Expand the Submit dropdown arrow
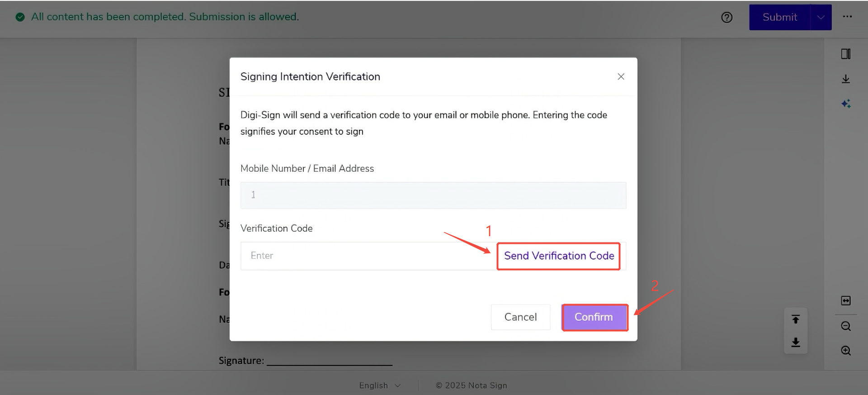The height and width of the screenshot is (395, 868). [x=821, y=18]
